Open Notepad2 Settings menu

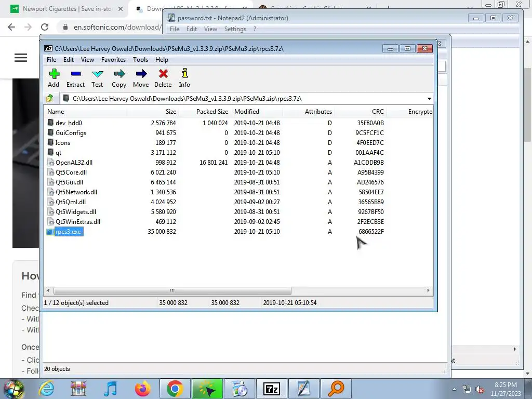pyautogui.click(x=235, y=29)
